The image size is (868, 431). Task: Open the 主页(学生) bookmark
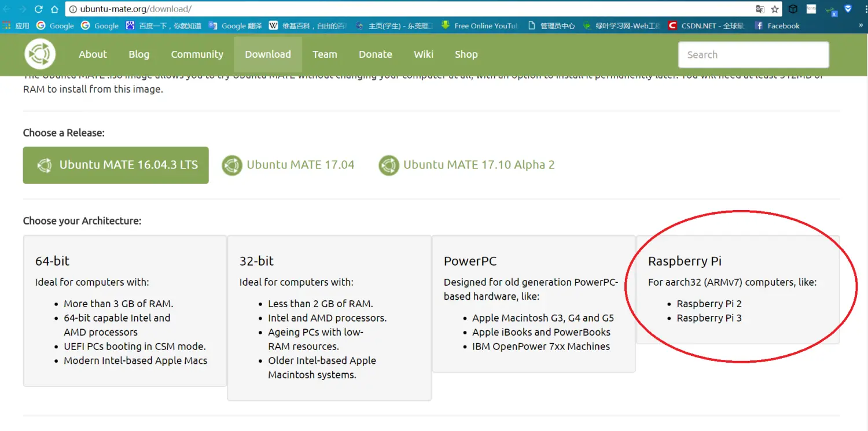tap(393, 25)
